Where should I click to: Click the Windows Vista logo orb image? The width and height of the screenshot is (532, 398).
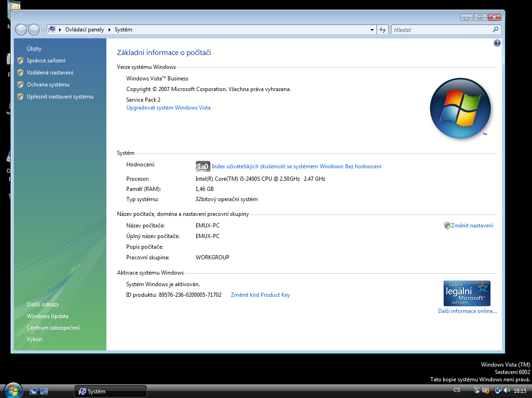pos(460,109)
